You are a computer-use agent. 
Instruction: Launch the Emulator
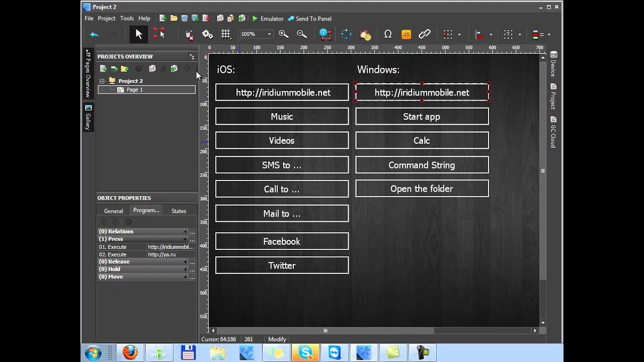tap(268, 19)
